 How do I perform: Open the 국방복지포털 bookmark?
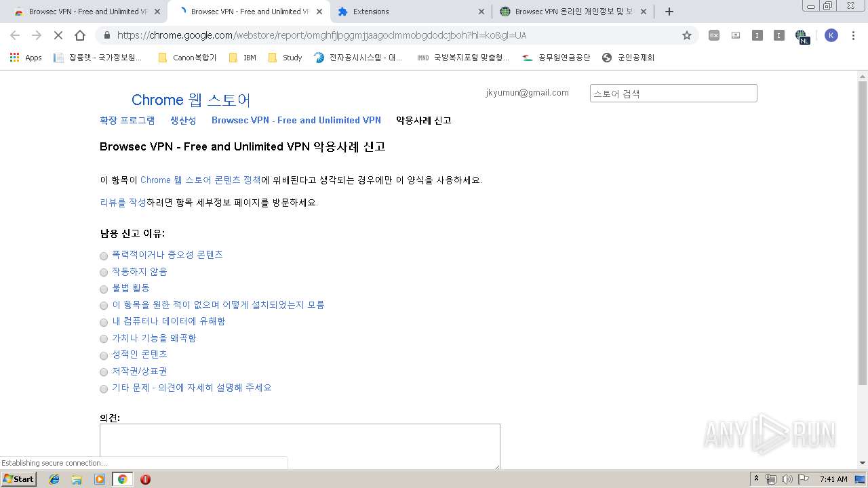(x=464, y=58)
